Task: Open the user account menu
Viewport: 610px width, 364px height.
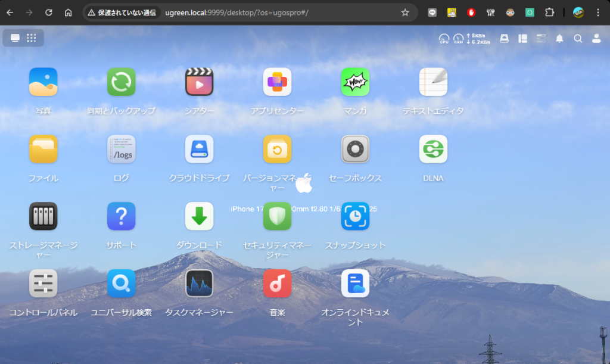Action: point(596,39)
